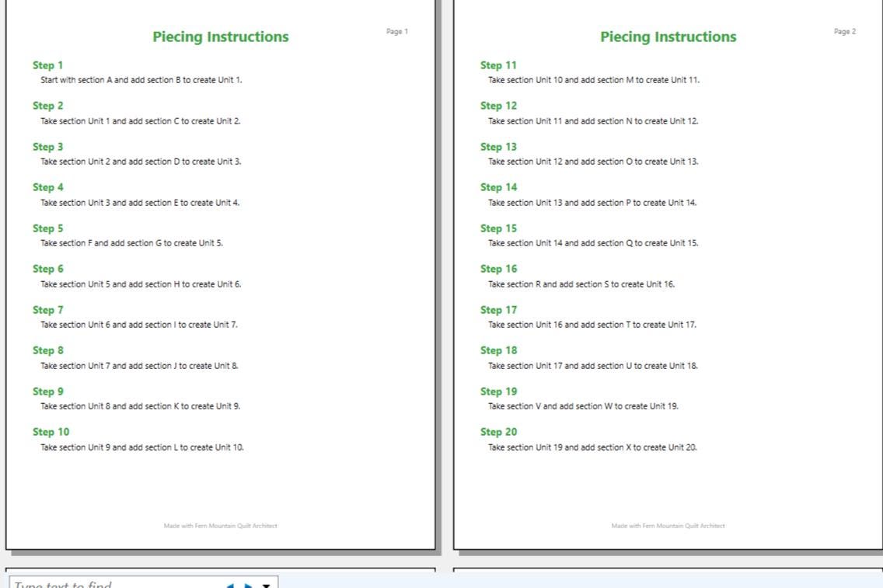Select the 'Step 4' heading

coord(48,187)
